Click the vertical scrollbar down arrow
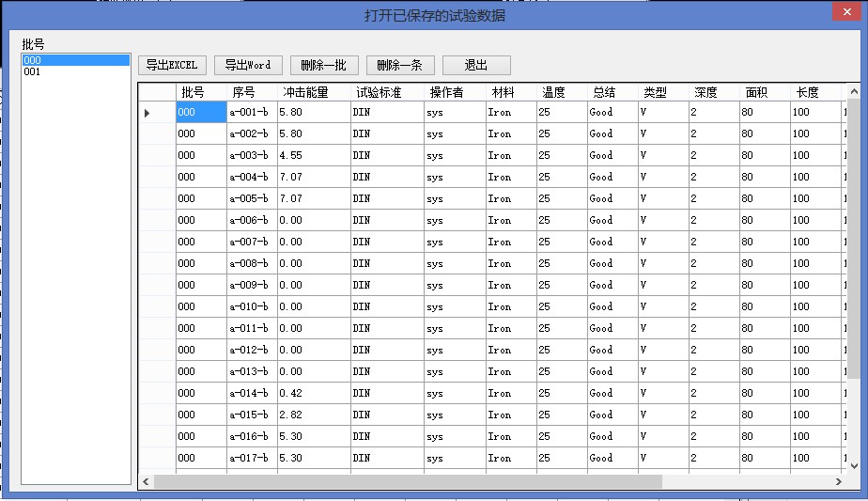The image size is (868, 501). 854,466
